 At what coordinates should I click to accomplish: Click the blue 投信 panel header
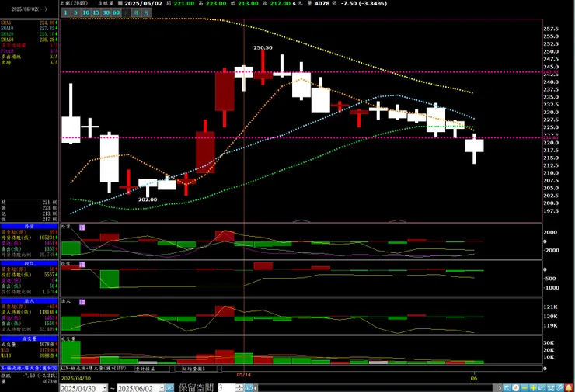pos(30,263)
